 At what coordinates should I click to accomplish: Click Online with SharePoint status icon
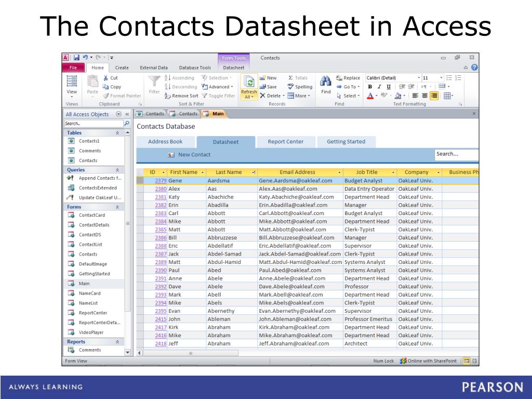(403, 361)
